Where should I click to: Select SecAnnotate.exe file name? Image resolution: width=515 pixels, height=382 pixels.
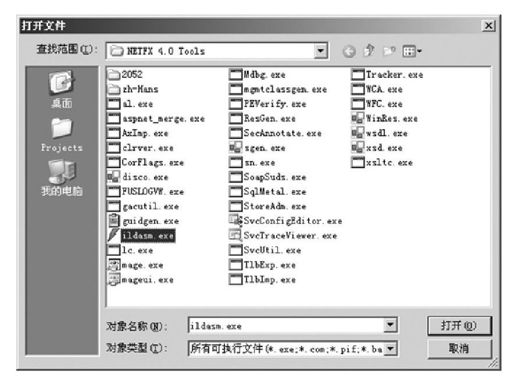(x=283, y=133)
